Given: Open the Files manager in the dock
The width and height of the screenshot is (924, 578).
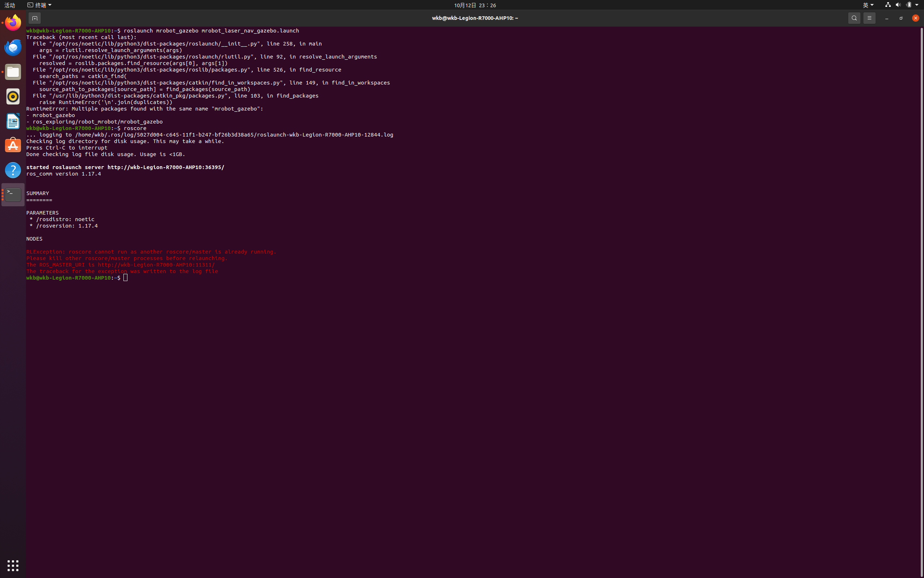Looking at the screenshot, I should 13,72.
